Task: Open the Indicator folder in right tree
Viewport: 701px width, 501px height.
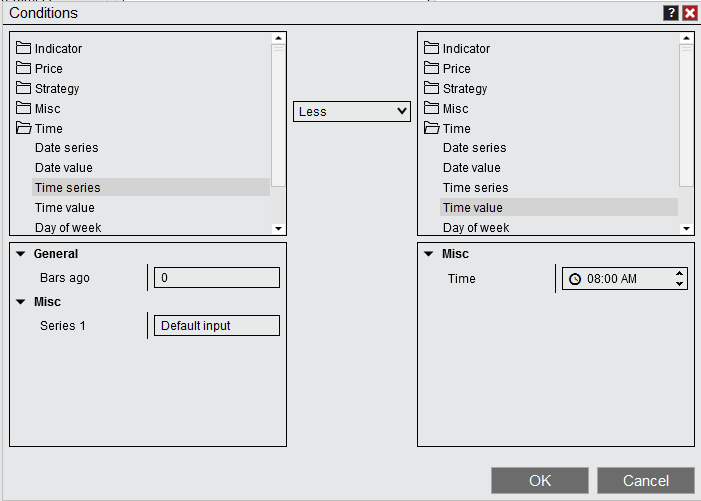Action: tap(456, 48)
